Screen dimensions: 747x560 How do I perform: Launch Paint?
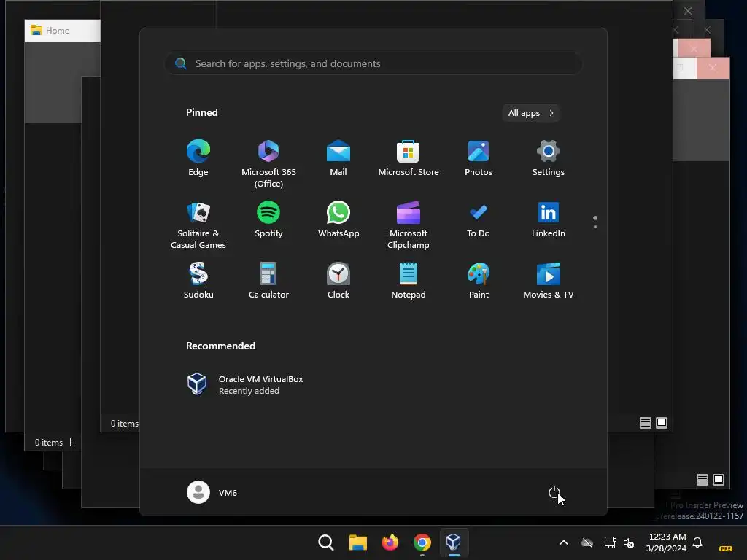click(x=479, y=281)
